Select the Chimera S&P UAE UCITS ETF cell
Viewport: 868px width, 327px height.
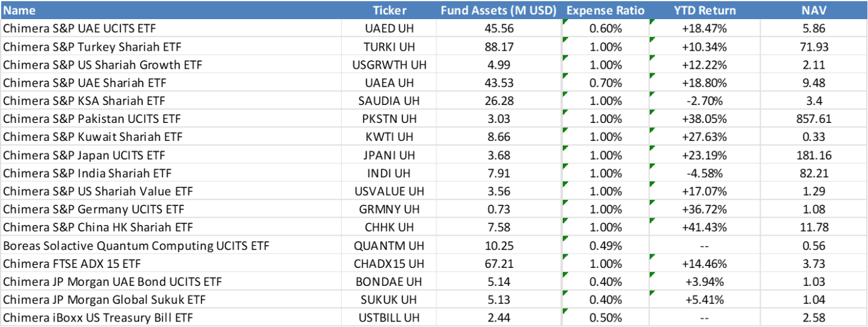(x=80, y=28)
